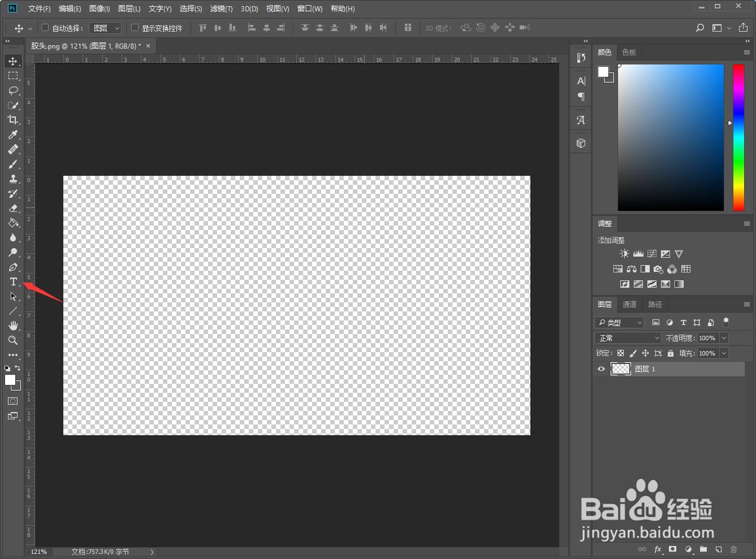756x559 pixels.
Task: Toggle lock transparent pixels
Action: pos(620,353)
